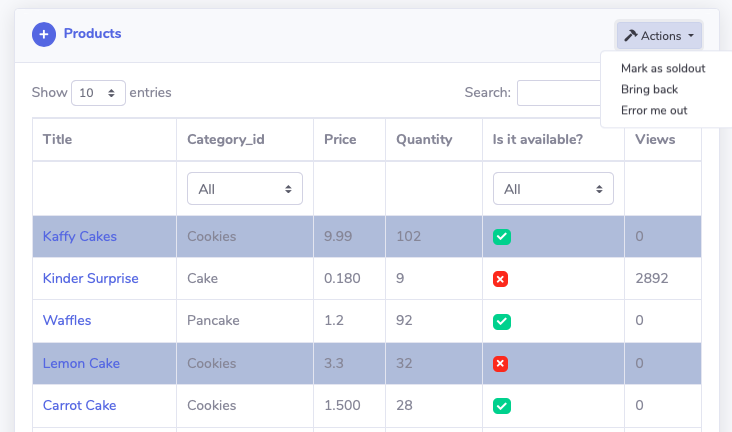Open the Kinder Surprise product link

point(90,279)
